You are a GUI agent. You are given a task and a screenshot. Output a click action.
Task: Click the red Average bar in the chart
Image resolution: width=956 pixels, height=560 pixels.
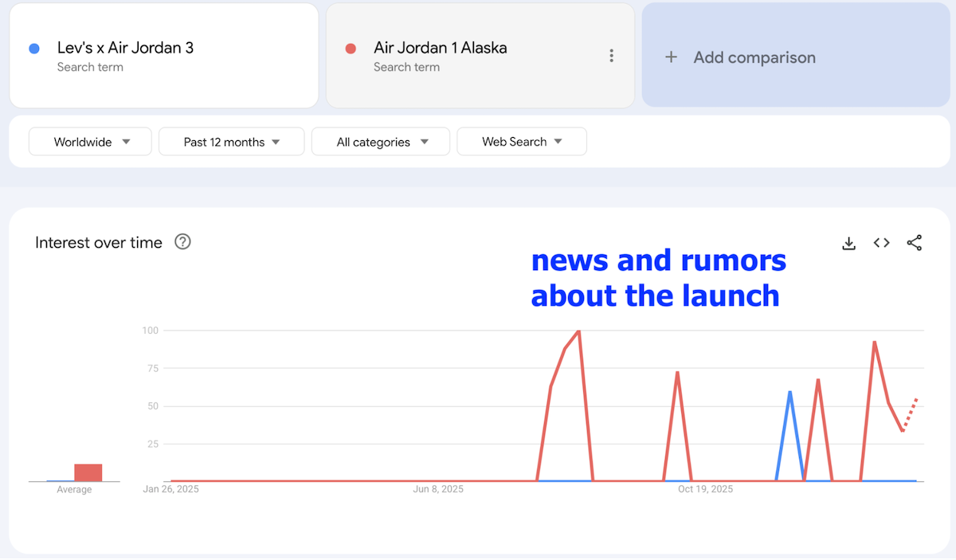tap(88, 472)
